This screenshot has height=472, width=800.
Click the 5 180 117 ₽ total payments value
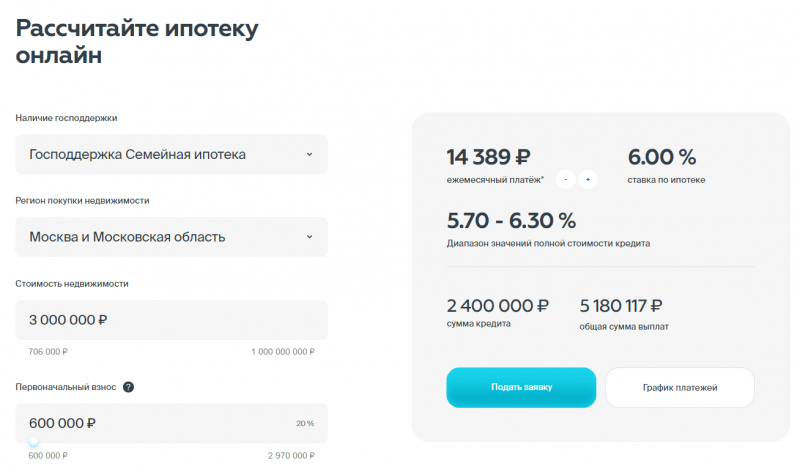pyautogui.click(x=621, y=306)
